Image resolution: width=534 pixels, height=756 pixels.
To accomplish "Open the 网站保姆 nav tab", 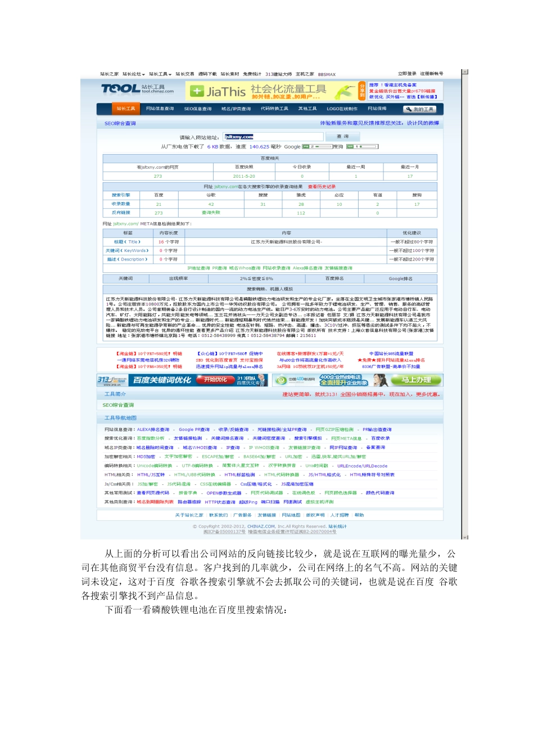I will pyautogui.click(x=377, y=109).
